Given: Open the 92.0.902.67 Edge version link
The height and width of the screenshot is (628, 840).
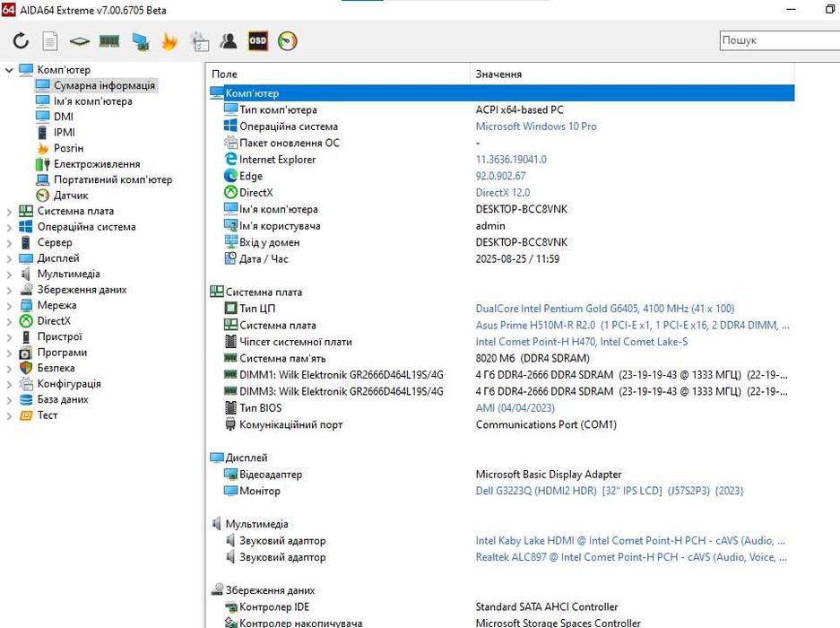Looking at the screenshot, I should (x=500, y=176).
